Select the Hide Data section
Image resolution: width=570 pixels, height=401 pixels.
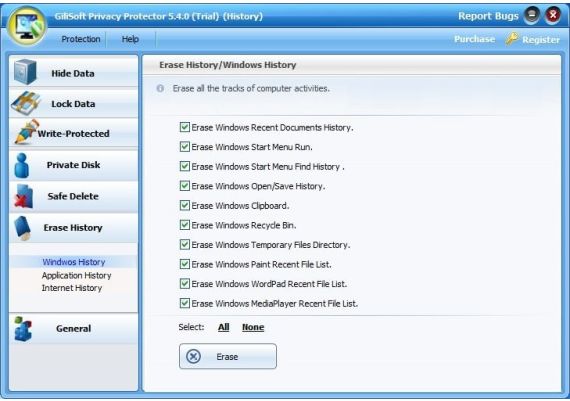point(73,72)
